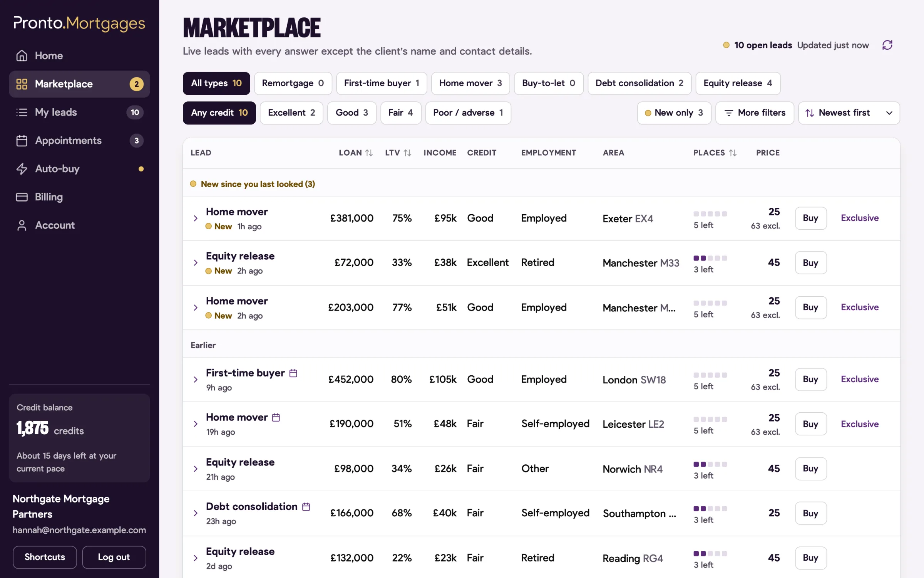The height and width of the screenshot is (578, 924).
Task: Click the More filters funnel icon
Action: click(728, 113)
